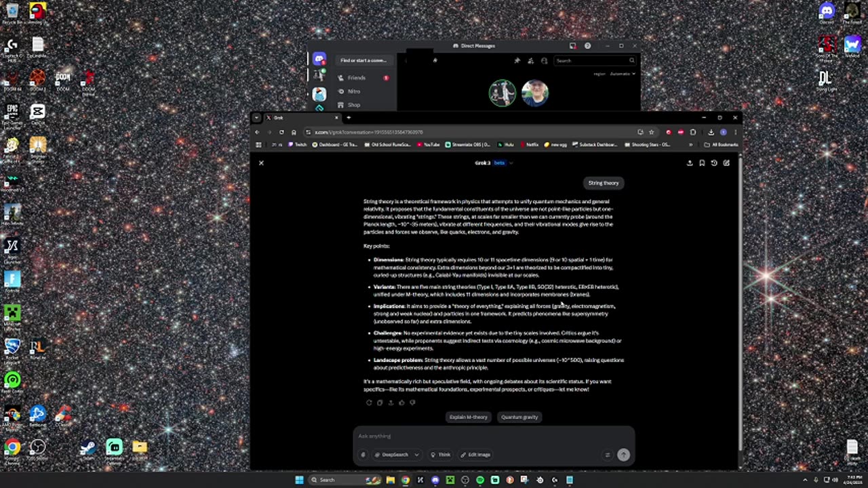Open Steam desktop shortcut
The image size is (868, 488).
click(88, 450)
